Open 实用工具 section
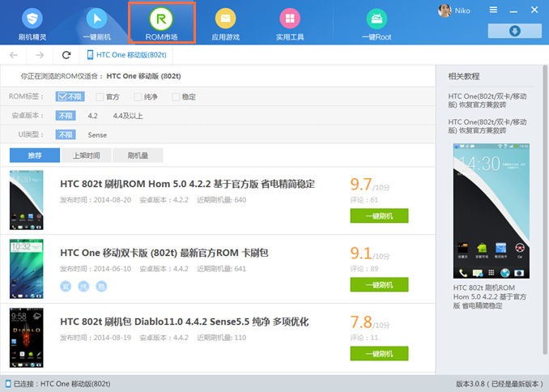Image resolution: width=549 pixels, height=392 pixels. point(290,24)
